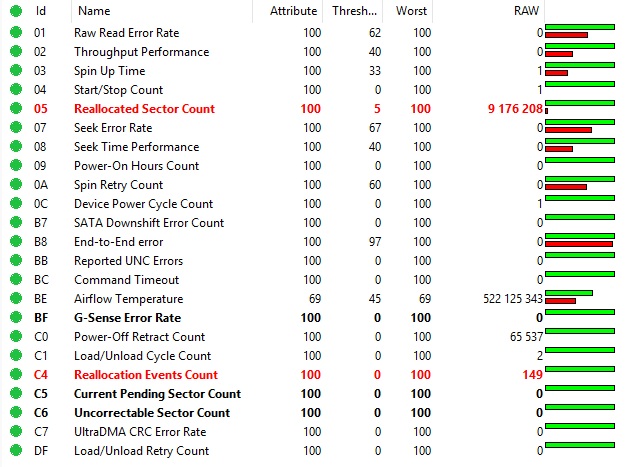This screenshot has width=630, height=467.
Task: Click green status dot beside Reallocation Events Count
Action: [x=15, y=375]
